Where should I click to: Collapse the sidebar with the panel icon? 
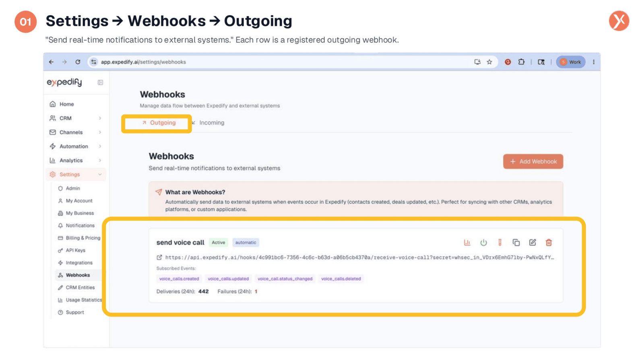[x=100, y=82]
